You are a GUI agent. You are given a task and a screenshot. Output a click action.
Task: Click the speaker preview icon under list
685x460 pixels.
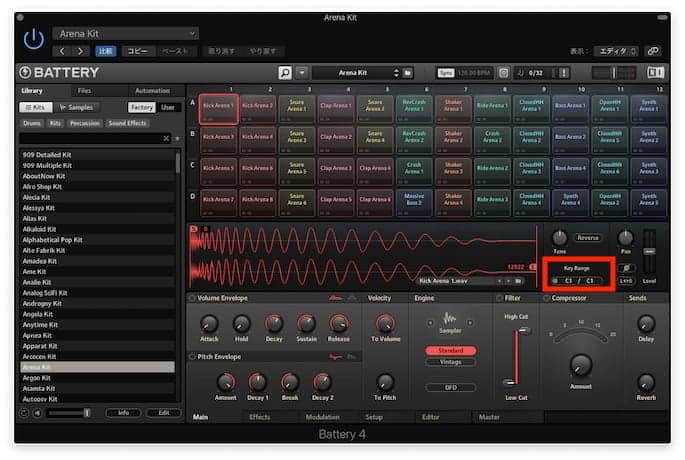37,413
